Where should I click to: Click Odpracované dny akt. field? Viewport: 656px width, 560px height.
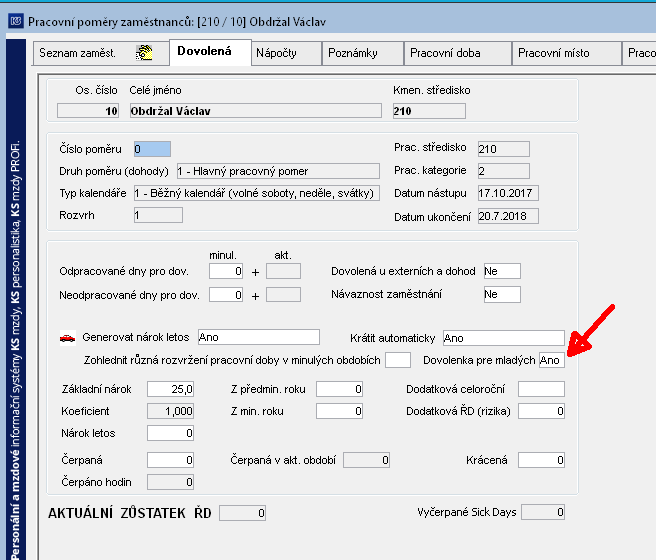[283, 271]
